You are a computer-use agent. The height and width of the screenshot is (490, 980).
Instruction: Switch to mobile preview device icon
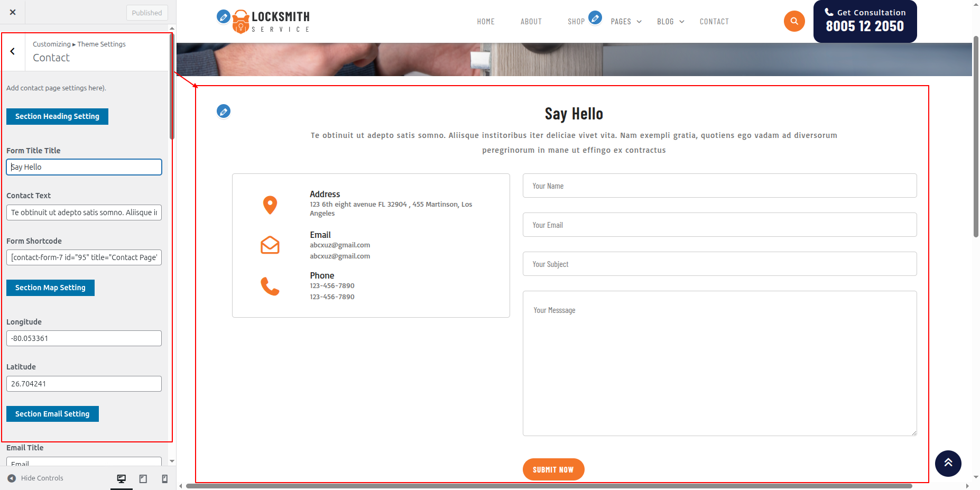(x=164, y=478)
